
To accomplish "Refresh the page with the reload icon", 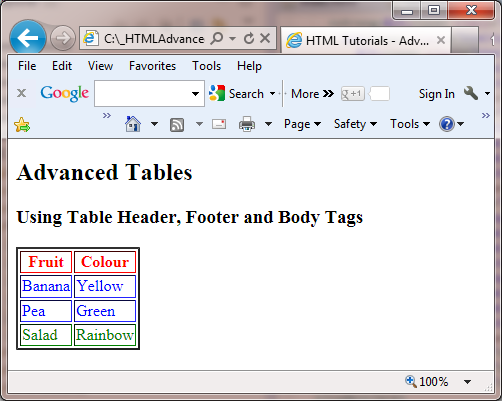I will point(249,39).
